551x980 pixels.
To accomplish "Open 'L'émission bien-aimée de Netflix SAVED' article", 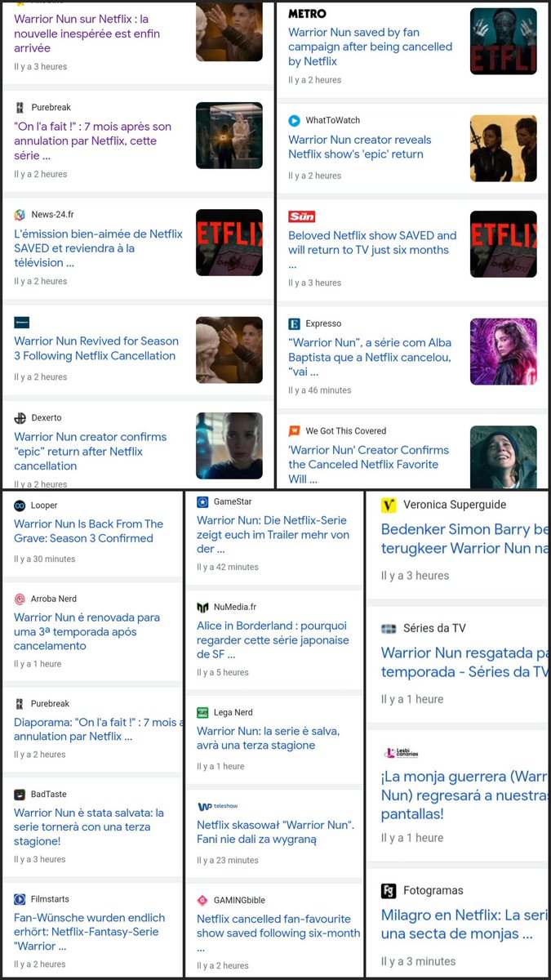I will [x=98, y=247].
